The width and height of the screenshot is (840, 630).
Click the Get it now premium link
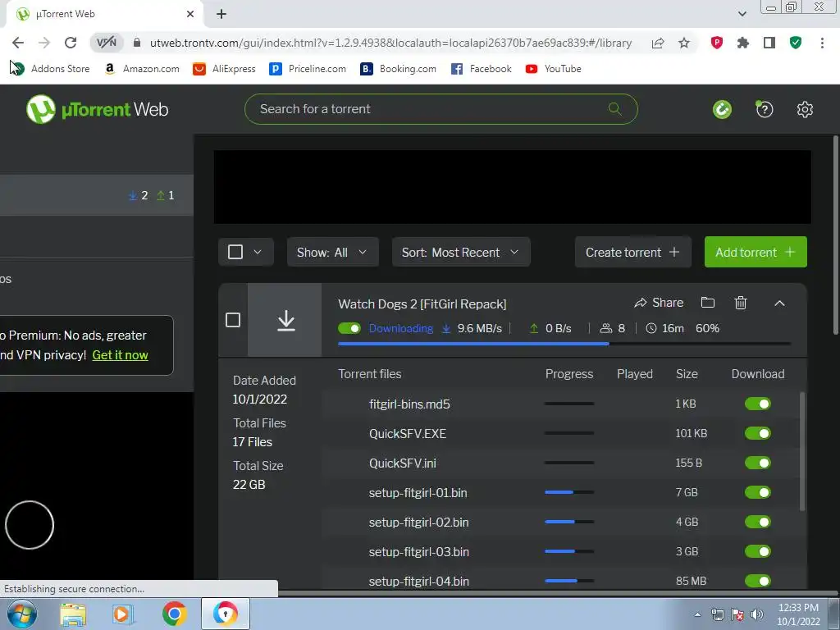[x=120, y=355]
